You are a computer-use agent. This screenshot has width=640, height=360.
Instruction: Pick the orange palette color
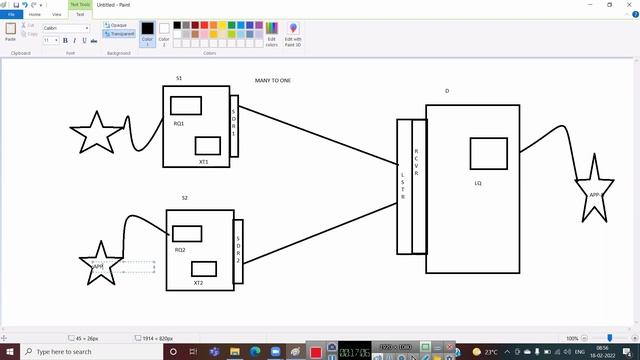[213, 25]
